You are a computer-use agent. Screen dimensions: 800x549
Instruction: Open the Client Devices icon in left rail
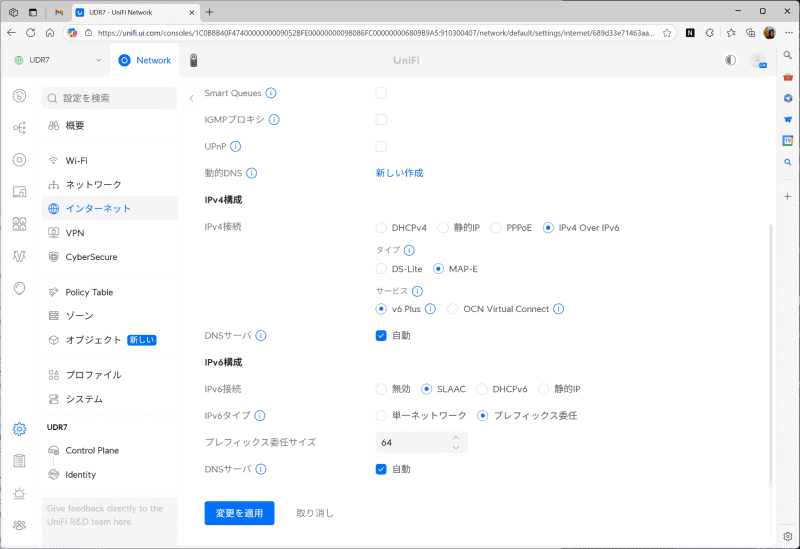[19, 192]
